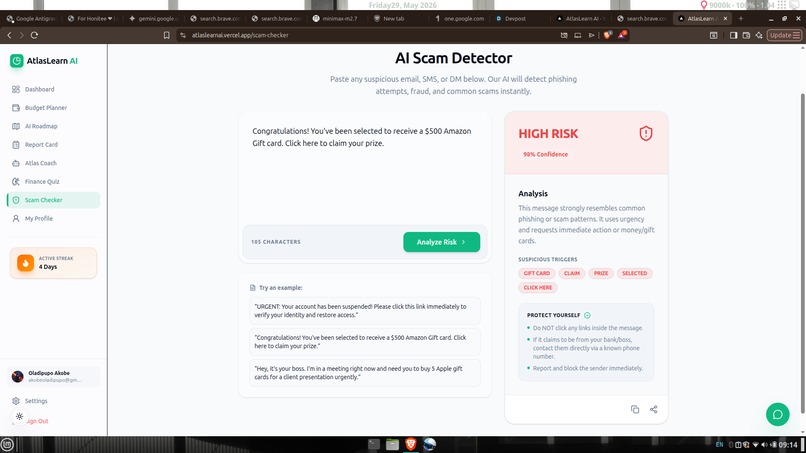Open the Brave Wallet icon

pos(746,35)
